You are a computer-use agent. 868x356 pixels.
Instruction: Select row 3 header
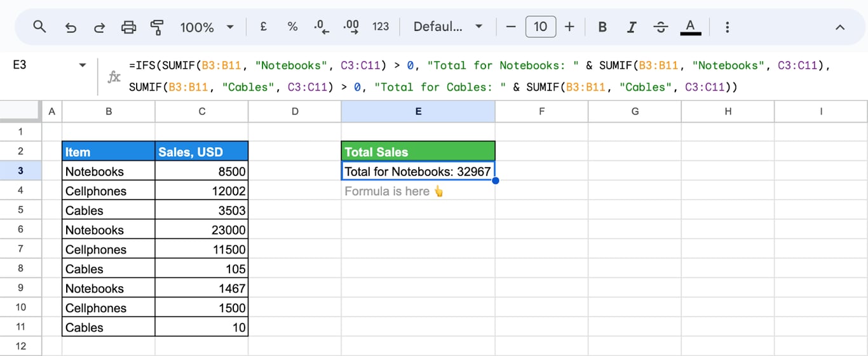tap(20, 171)
